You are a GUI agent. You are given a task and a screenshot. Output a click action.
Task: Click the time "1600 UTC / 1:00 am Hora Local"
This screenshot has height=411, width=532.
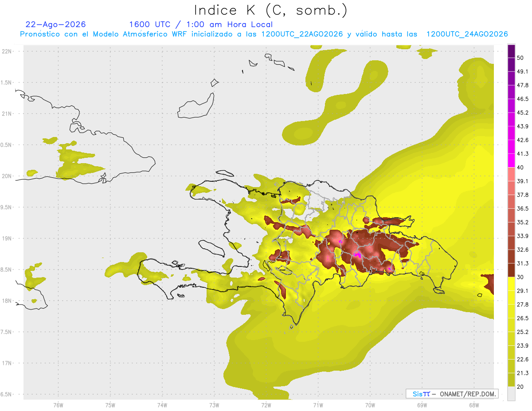pyautogui.click(x=201, y=24)
